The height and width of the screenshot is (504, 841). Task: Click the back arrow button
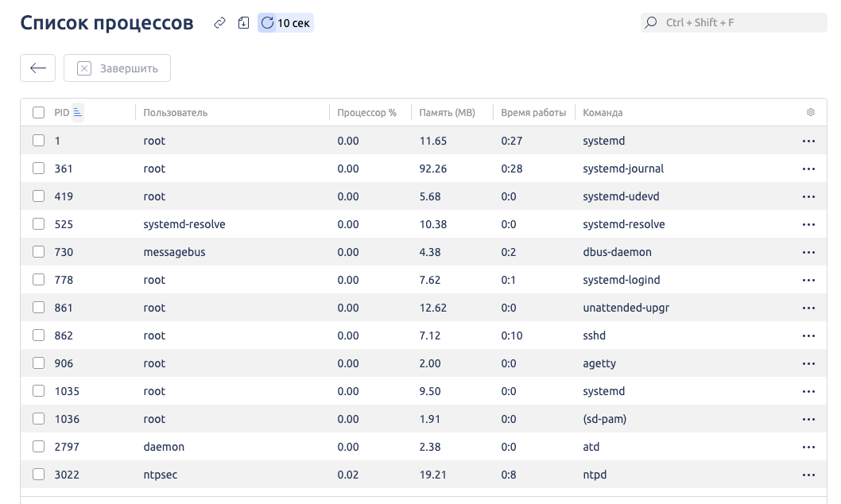[x=37, y=68]
